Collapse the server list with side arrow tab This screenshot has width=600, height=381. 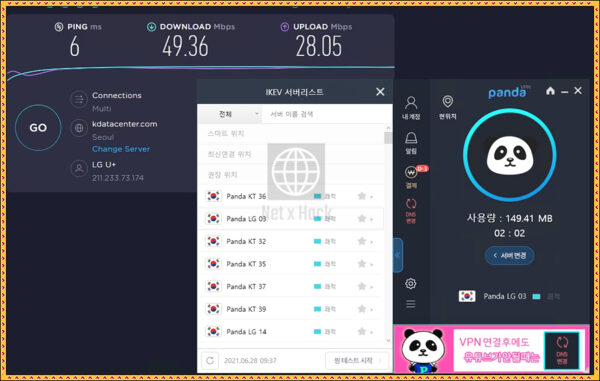[398, 255]
